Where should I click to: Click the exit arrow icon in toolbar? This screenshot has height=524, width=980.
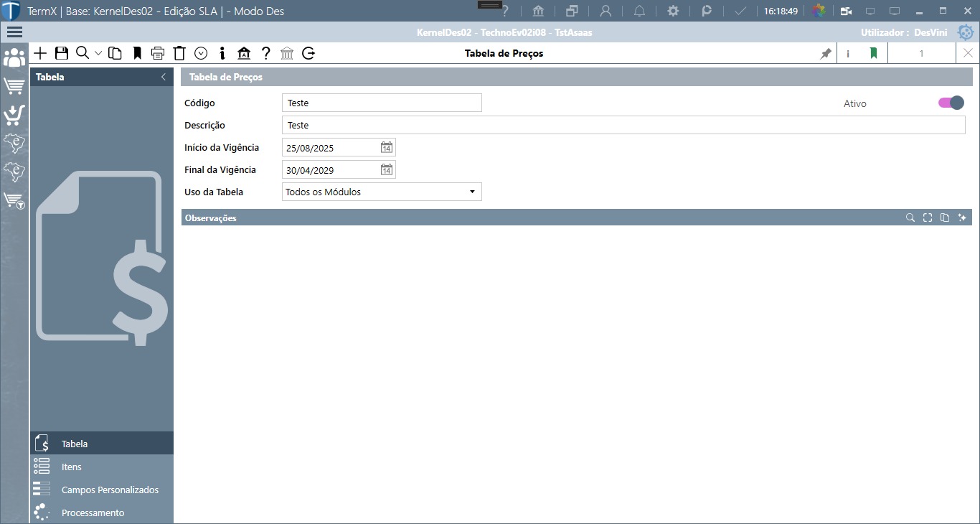[x=308, y=53]
